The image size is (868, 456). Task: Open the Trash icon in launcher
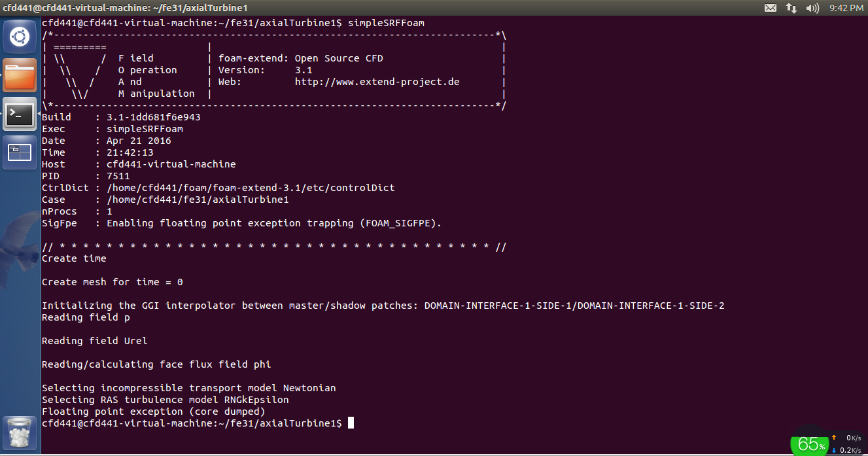20,432
